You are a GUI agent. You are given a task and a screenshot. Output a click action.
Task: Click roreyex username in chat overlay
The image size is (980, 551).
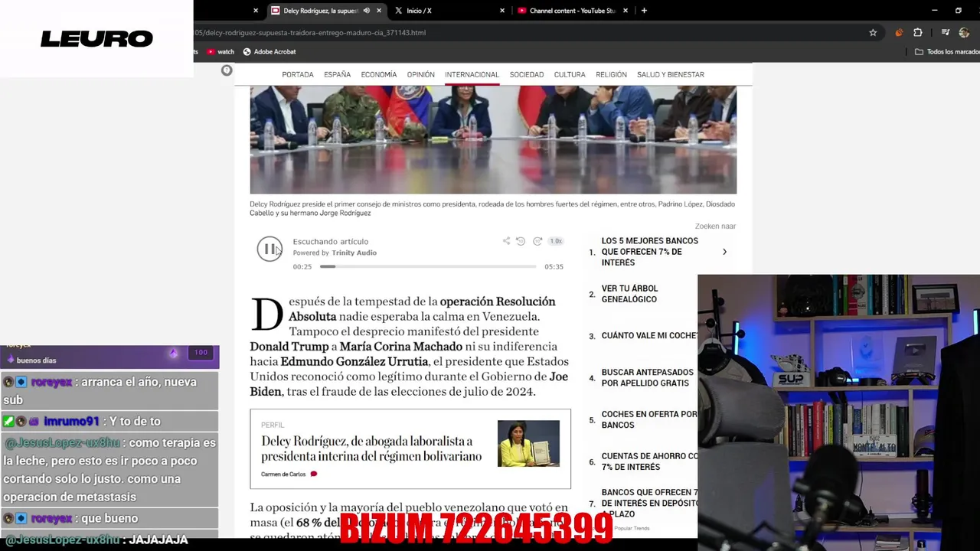[x=51, y=382]
